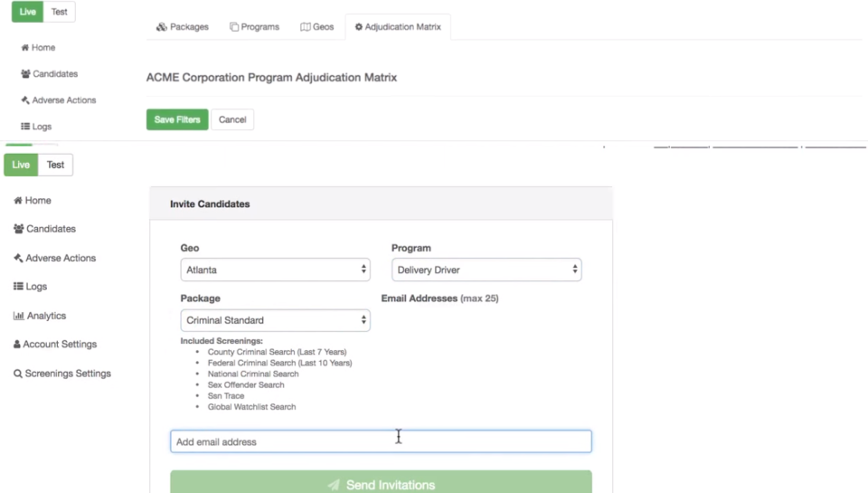Go to Home in the lower sidebar
868x493 pixels.
(x=33, y=201)
